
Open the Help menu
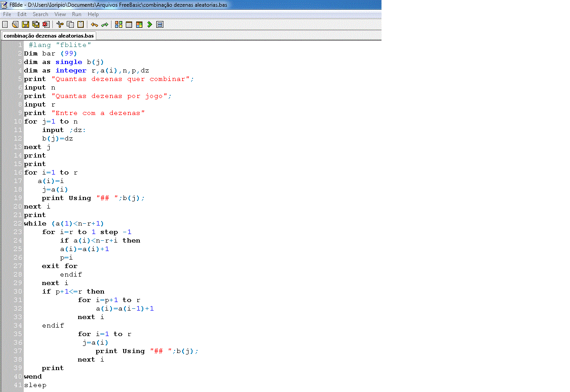[93, 14]
